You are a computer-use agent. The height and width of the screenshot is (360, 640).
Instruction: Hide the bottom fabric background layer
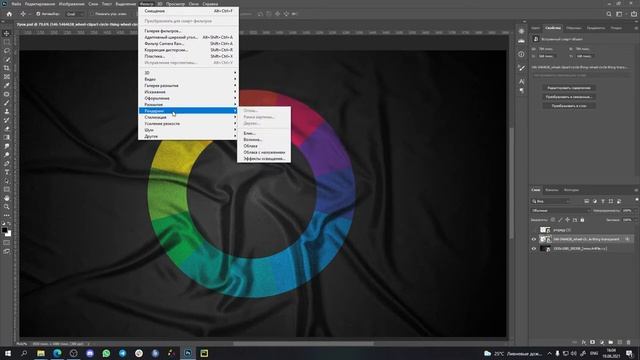coord(533,249)
